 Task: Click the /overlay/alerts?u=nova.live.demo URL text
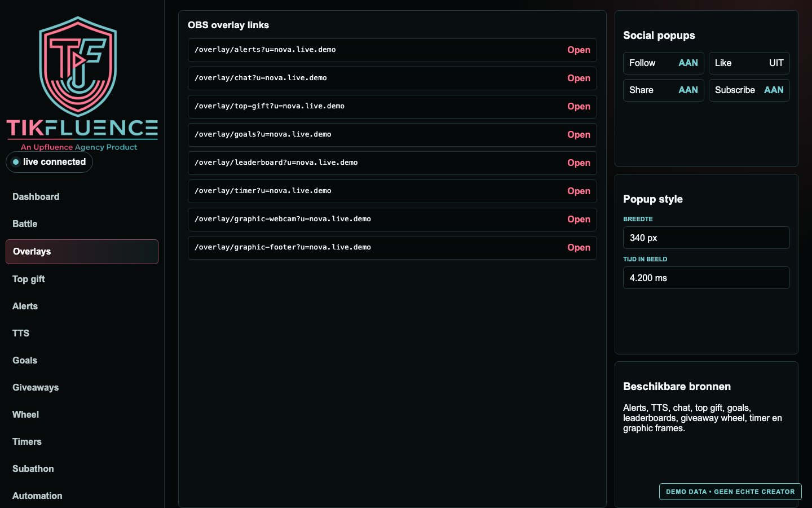click(x=265, y=50)
